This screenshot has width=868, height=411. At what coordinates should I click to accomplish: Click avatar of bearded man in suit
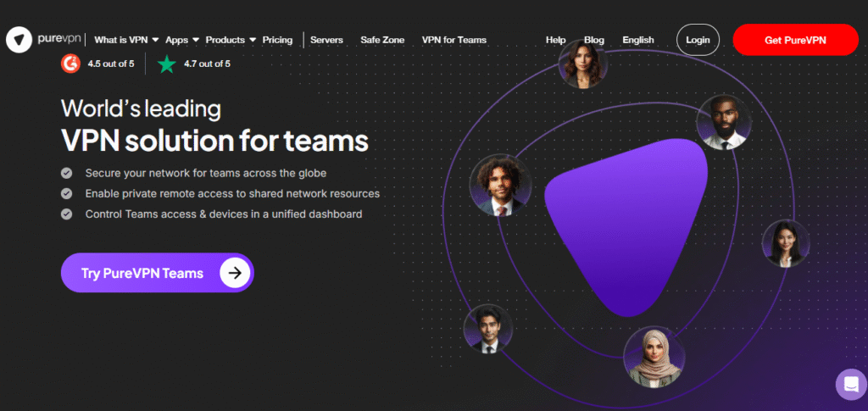point(723,123)
